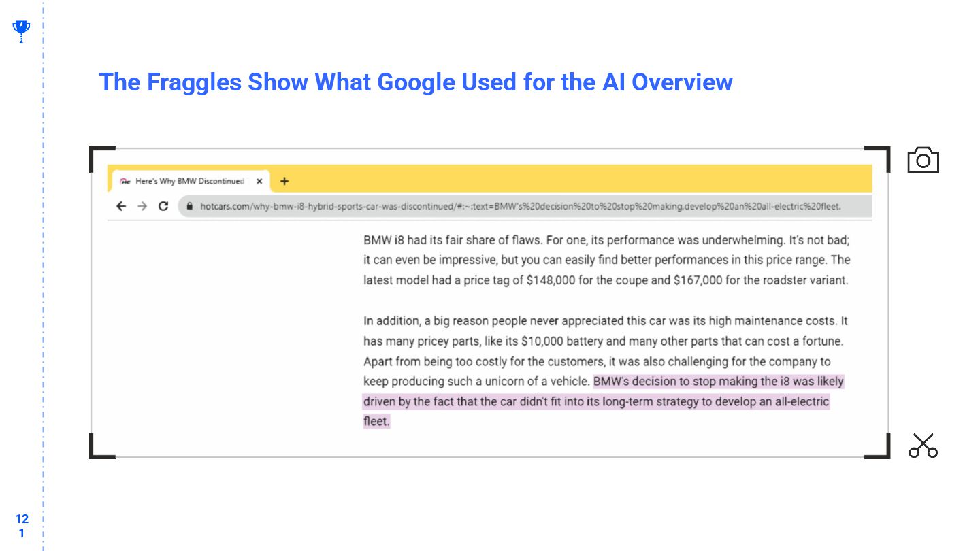Screen dimensions: 980x551
Task: Click the padlock icon in address bar
Action: coord(190,206)
